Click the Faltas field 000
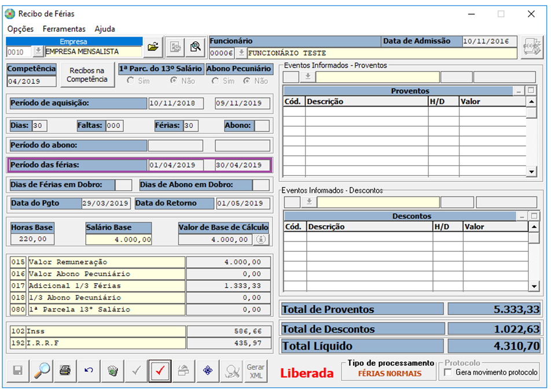Screen dimensions: 551x392 [114, 126]
